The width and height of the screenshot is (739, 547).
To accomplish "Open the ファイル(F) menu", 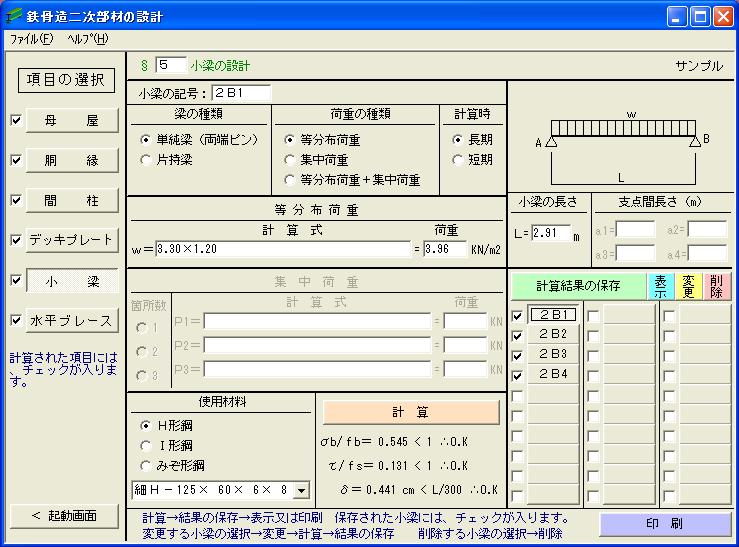I will pyautogui.click(x=31, y=39).
